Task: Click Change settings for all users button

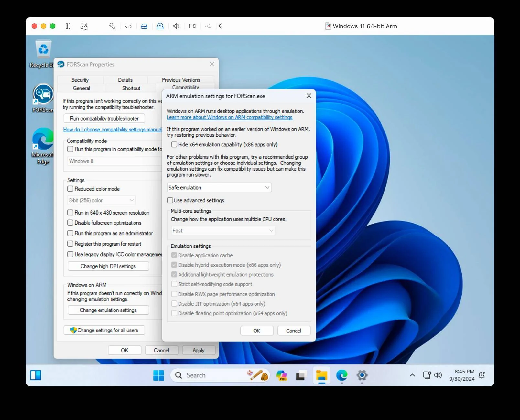Action: (104, 330)
